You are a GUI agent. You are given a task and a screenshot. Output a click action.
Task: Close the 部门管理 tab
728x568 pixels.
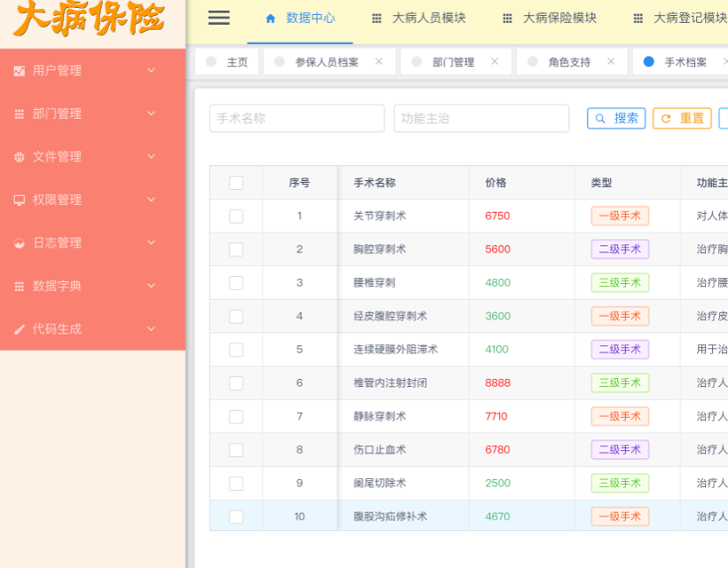(x=495, y=61)
